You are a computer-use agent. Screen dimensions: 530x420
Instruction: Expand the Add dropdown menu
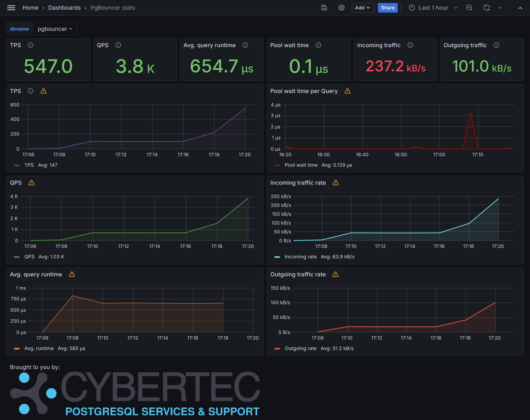[363, 8]
